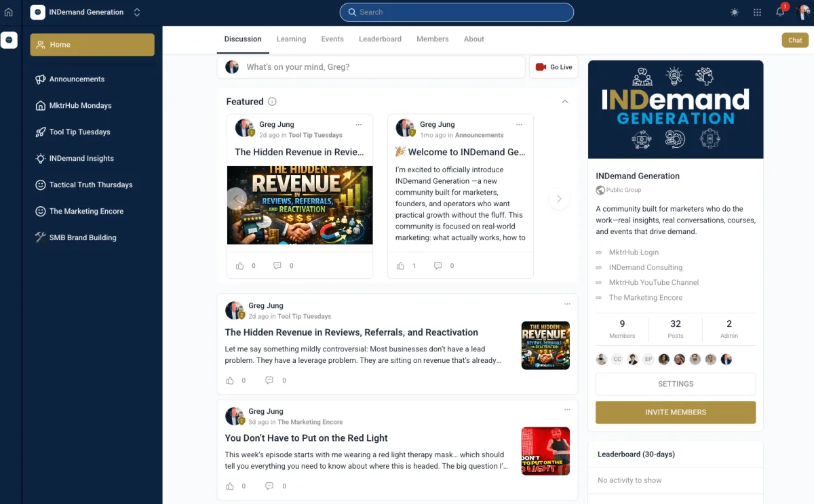The height and width of the screenshot is (504, 814).
Task: Collapse the Featured section chevron
Action: pyautogui.click(x=564, y=102)
